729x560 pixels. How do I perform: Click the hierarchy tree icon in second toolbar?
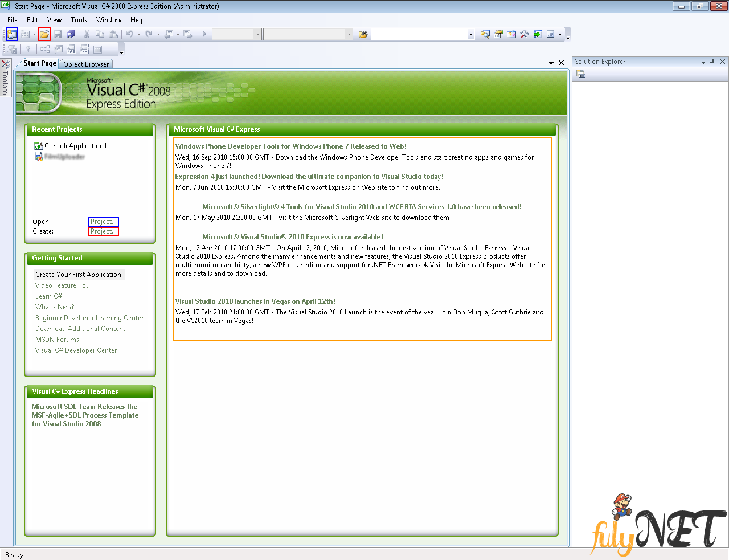[45, 50]
